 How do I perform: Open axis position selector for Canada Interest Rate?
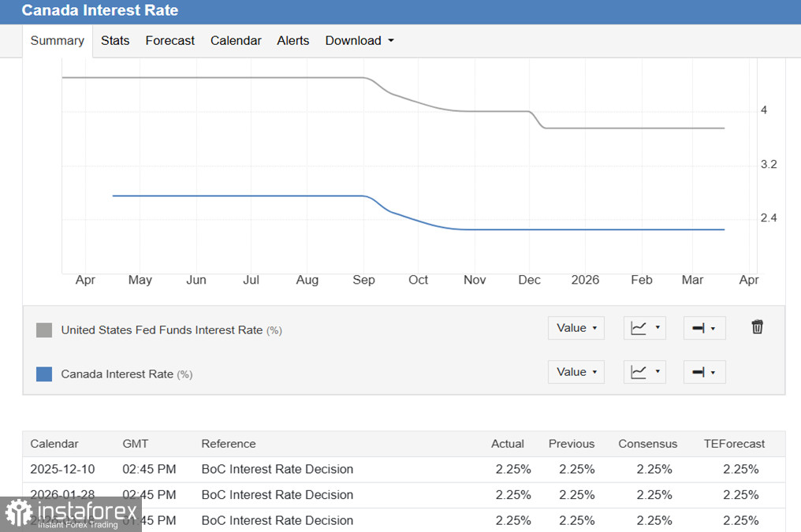(x=703, y=372)
